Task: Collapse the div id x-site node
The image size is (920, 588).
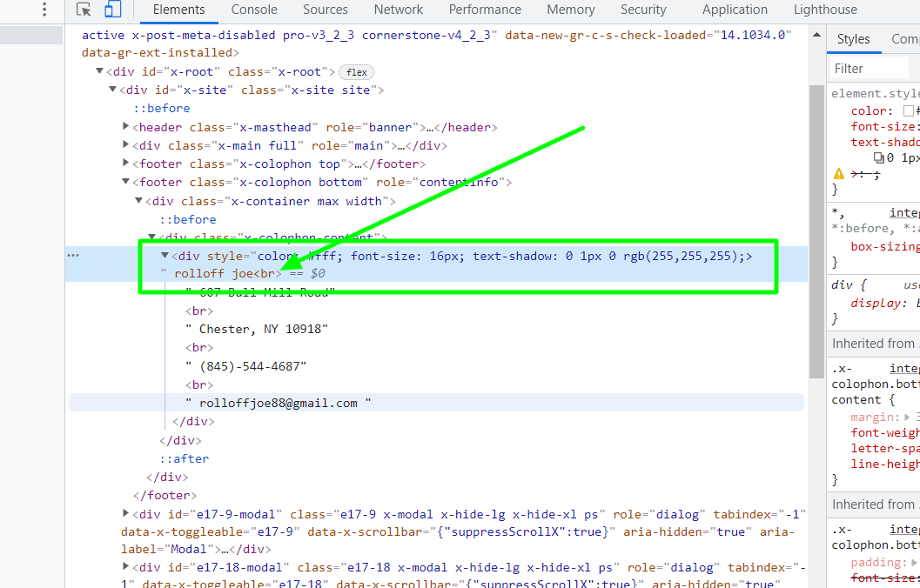Action: pyautogui.click(x=113, y=90)
